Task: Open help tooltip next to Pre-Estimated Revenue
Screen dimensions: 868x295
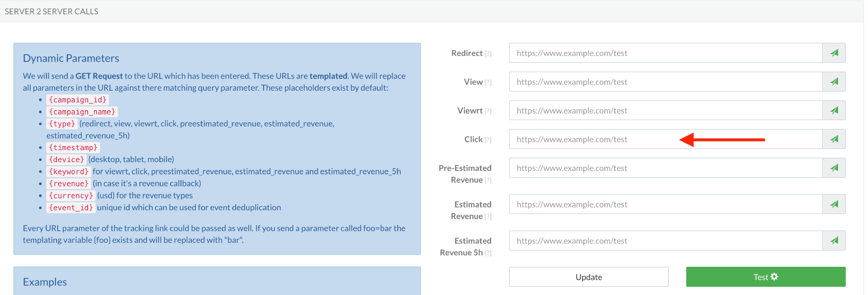Action: (x=488, y=180)
